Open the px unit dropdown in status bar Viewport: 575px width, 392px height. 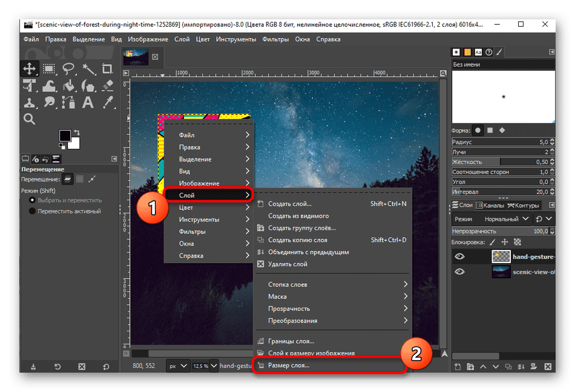(178, 365)
